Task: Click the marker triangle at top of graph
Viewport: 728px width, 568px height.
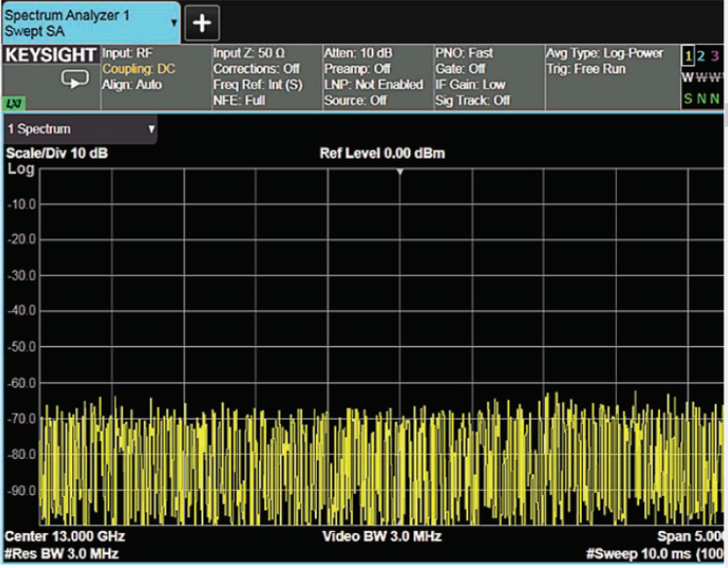Action: [x=399, y=172]
